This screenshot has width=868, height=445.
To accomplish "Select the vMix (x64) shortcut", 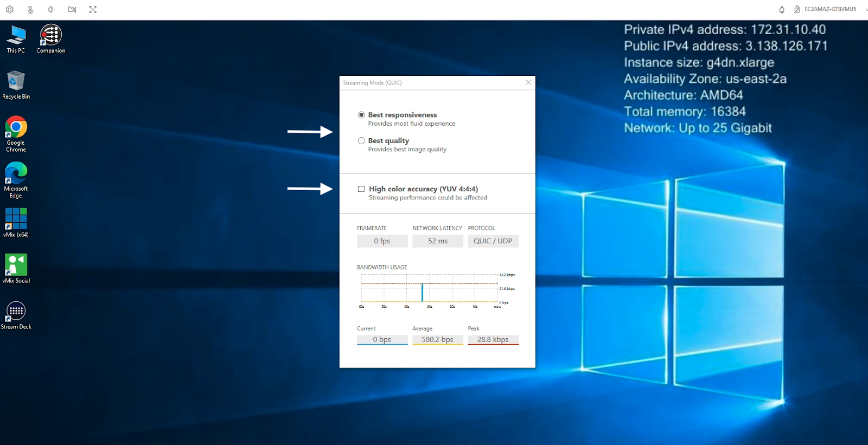I will 16,222.
